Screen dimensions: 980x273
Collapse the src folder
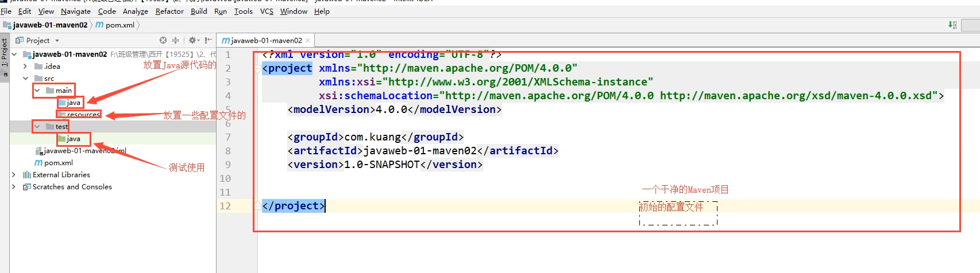[x=25, y=79]
